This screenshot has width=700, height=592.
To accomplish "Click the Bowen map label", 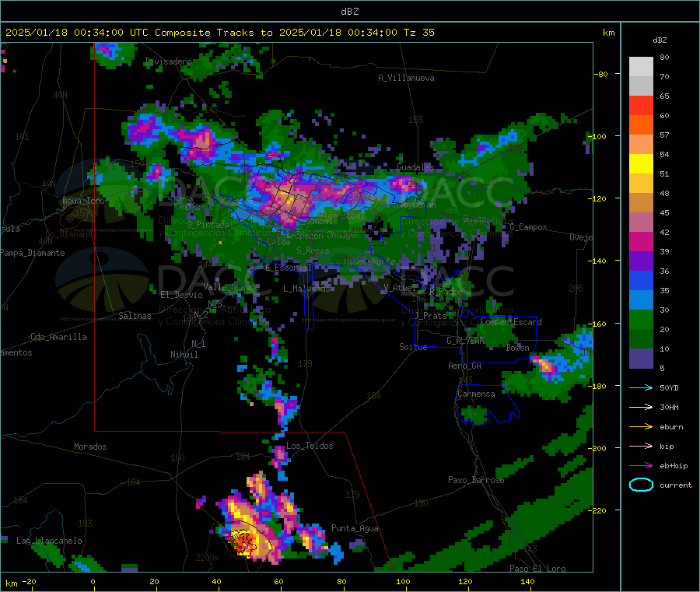I will click(x=518, y=348).
